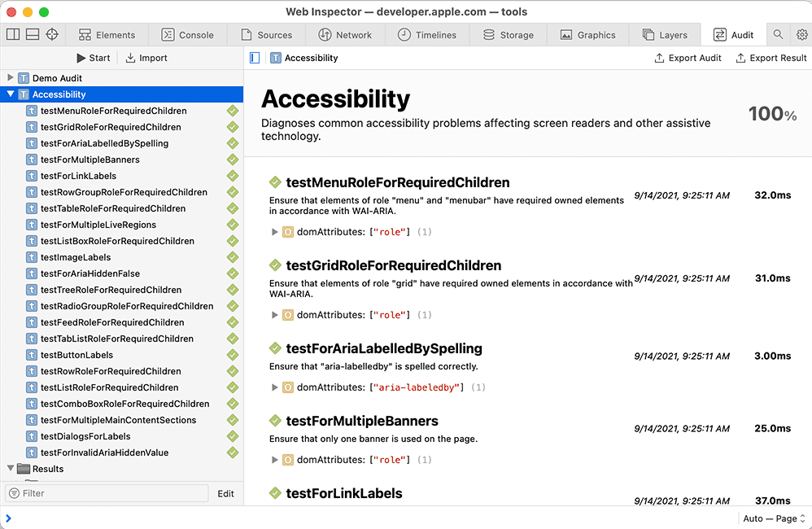Click pass checkmark for testMenuRoleForRequiredChildren in sidebar
The width and height of the screenshot is (812, 529).
pyautogui.click(x=233, y=111)
